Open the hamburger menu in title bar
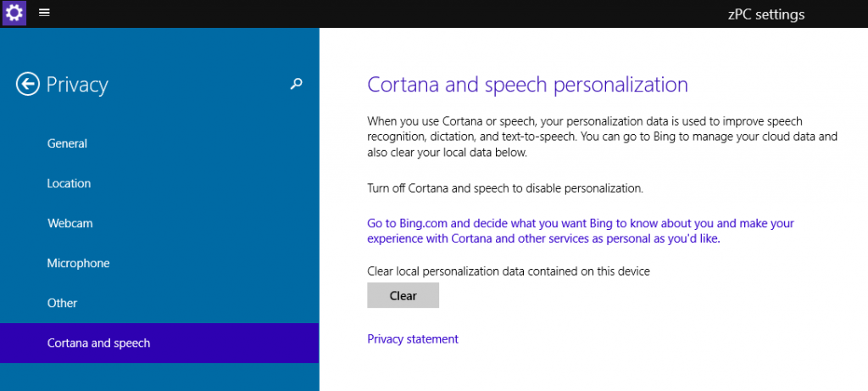The image size is (868, 391). pos(44,13)
